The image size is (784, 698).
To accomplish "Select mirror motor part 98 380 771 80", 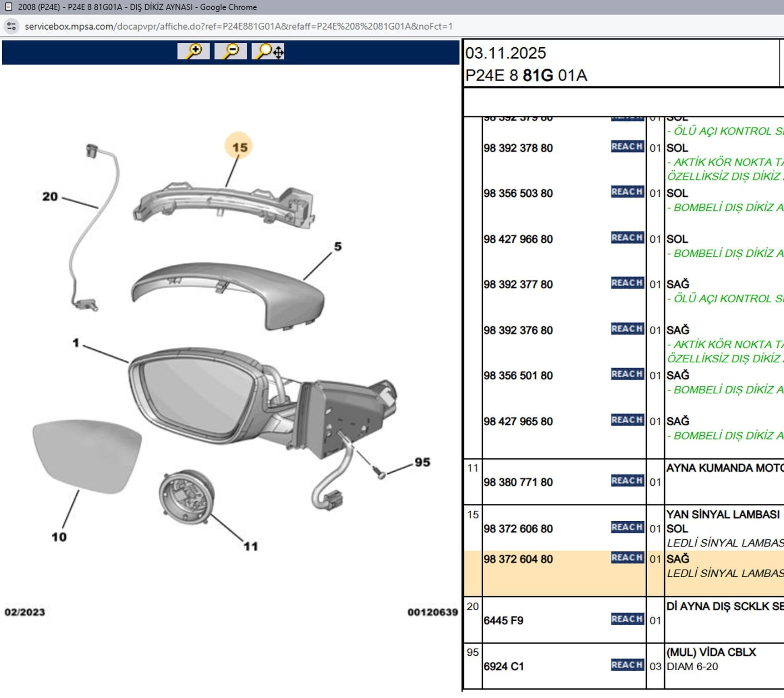I will [x=518, y=482].
